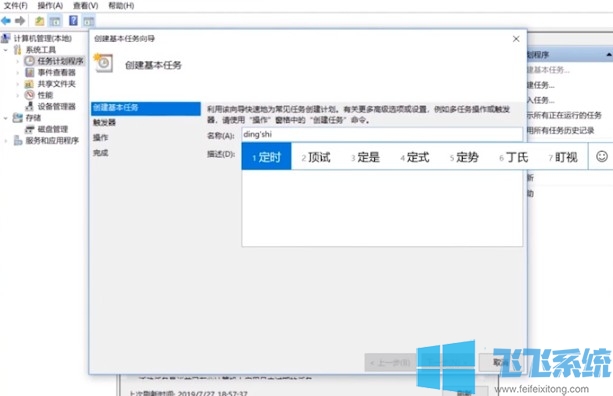Screen dimensions: 613x396
Task: Click the Back arrow toolbar icon
Action: pyautogui.click(x=6, y=21)
